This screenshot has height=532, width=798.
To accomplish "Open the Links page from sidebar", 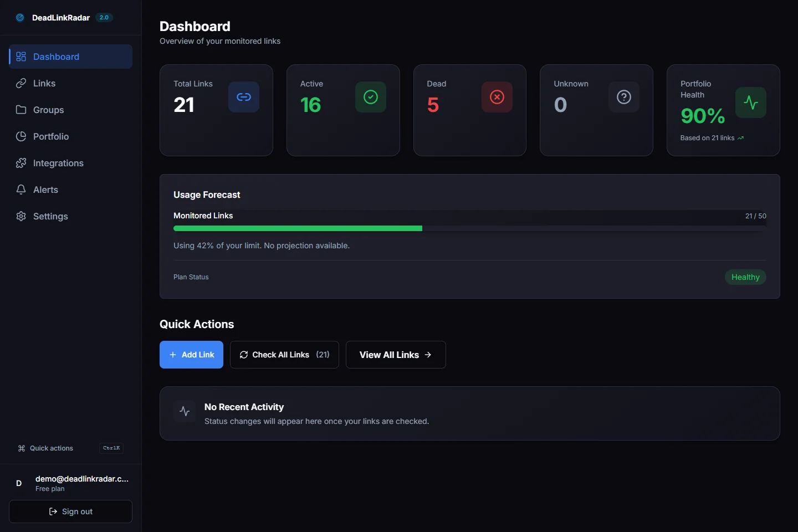I will pos(44,83).
